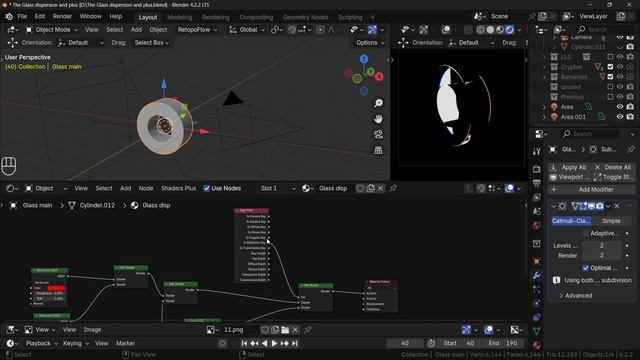The width and height of the screenshot is (640, 360).
Task: Hide Area light with its eye icon
Action: (x=620, y=107)
